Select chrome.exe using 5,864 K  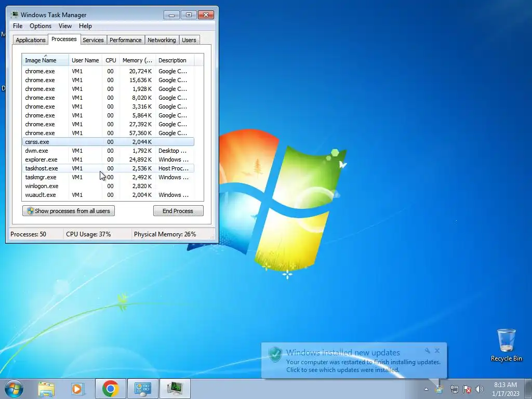108,115
